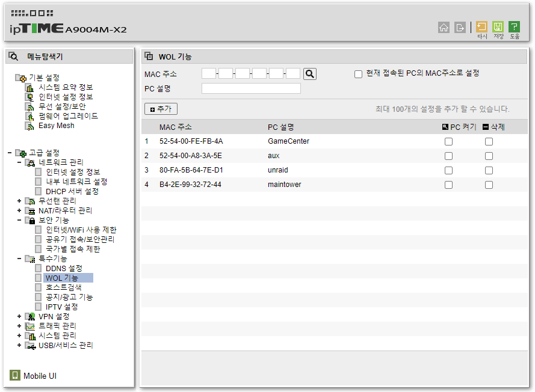The height and width of the screenshot is (392, 535).
Task: Click the PC 설명 input field
Action: coord(251,88)
